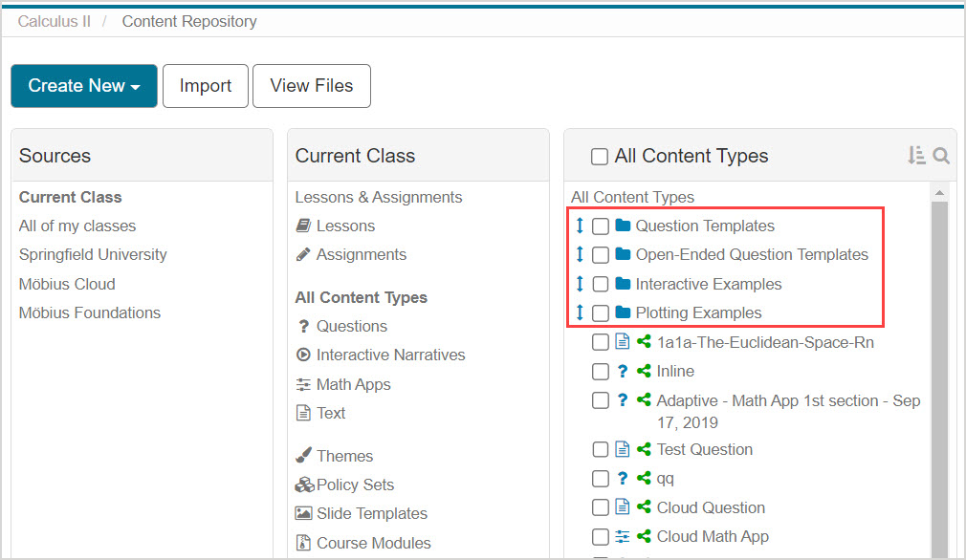Expand the Open-Ended Question Templates folder
This screenshot has width=966, height=560.
pos(752,255)
